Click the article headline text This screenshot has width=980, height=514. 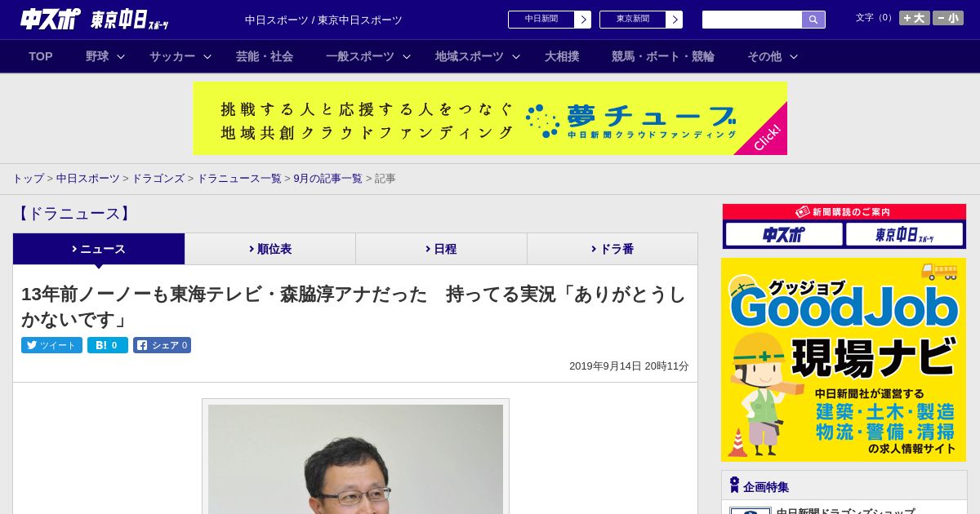coord(354,307)
